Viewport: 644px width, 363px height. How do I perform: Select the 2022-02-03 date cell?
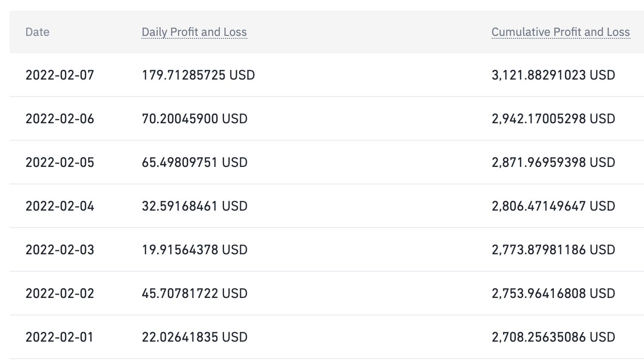(60, 250)
